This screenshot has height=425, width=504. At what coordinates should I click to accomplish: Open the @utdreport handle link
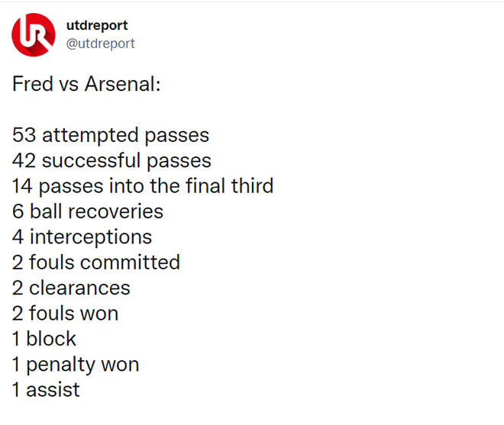101,43
